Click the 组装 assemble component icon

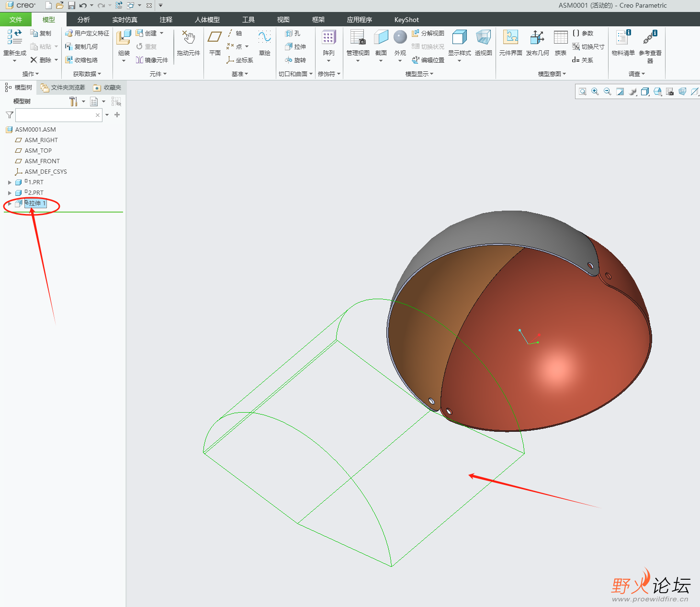[124, 37]
